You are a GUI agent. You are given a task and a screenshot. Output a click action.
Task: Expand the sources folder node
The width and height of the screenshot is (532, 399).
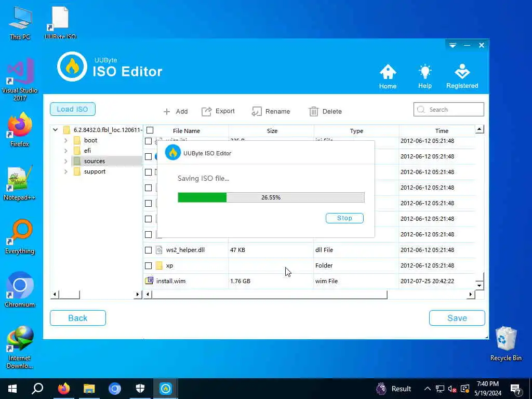point(66,161)
